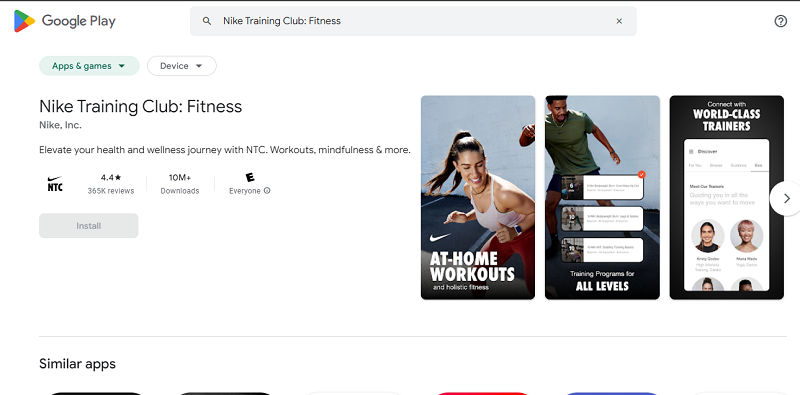The width and height of the screenshot is (800, 395).
Task: Click the Google Play logo
Action: pos(65,21)
